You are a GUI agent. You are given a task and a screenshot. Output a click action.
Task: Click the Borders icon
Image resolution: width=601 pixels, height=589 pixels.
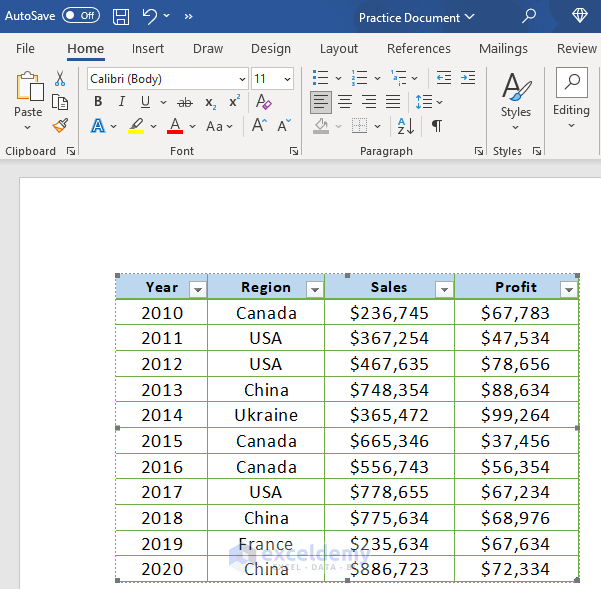[360, 126]
